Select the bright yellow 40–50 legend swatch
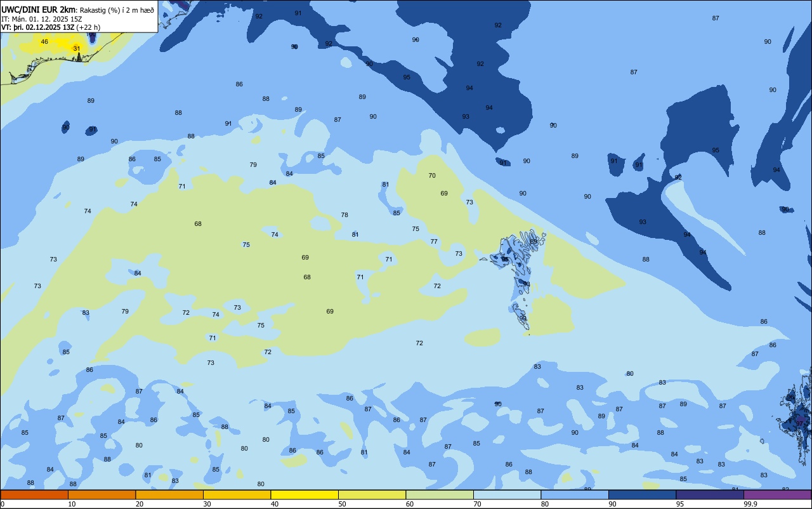 coord(304,494)
